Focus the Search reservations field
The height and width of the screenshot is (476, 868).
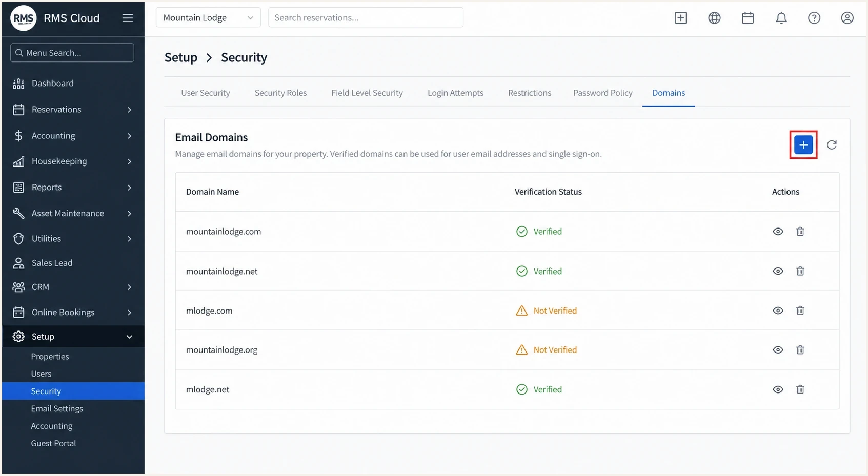click(x=366, y=17)
